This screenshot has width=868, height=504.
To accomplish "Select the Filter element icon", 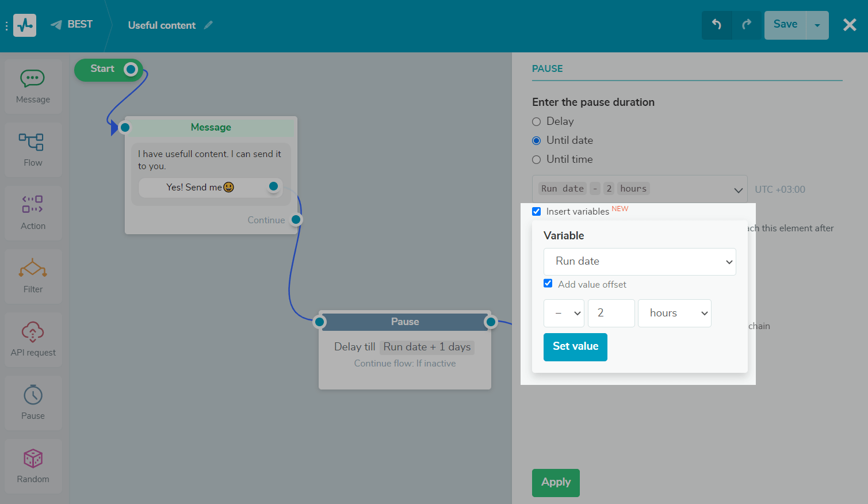I will tap(33, 269).
